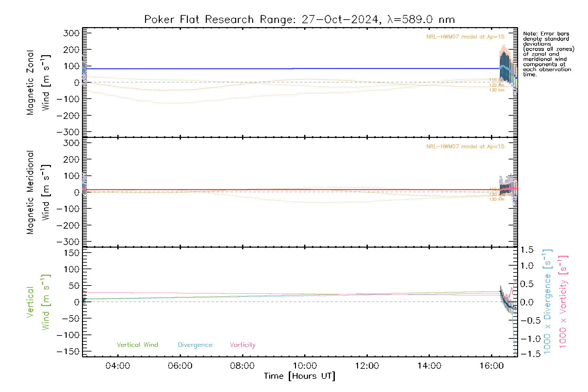The image size is (588, 392).
Task: Click the 130 km label in zonal panel
Action: click(x=497, y=90)
